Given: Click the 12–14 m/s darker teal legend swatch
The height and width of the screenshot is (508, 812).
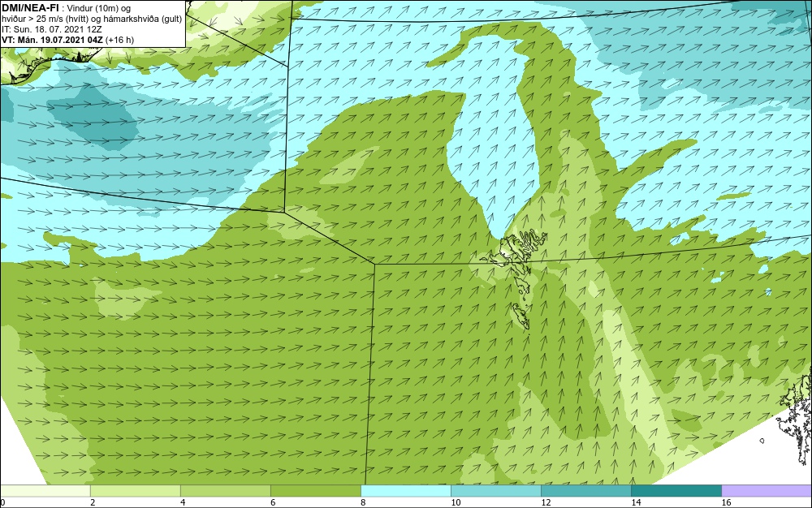Looking at the screenshot, I should coord(585,490).
